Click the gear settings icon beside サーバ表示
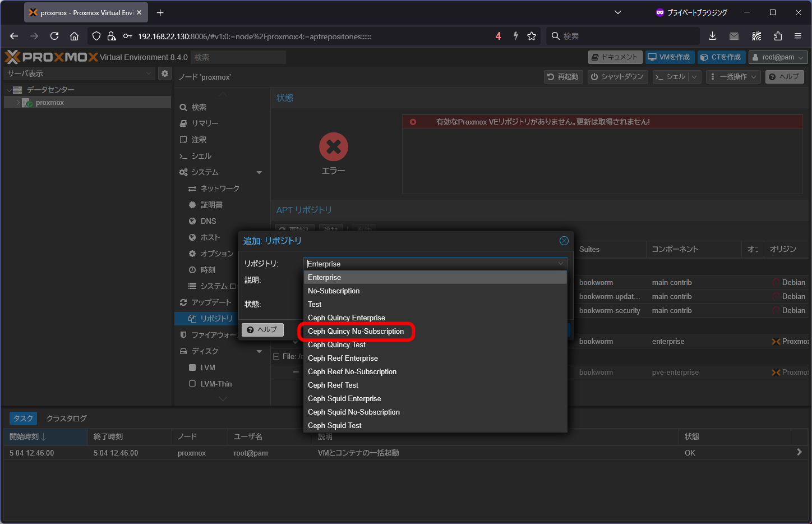 click(x=165, y=73)
